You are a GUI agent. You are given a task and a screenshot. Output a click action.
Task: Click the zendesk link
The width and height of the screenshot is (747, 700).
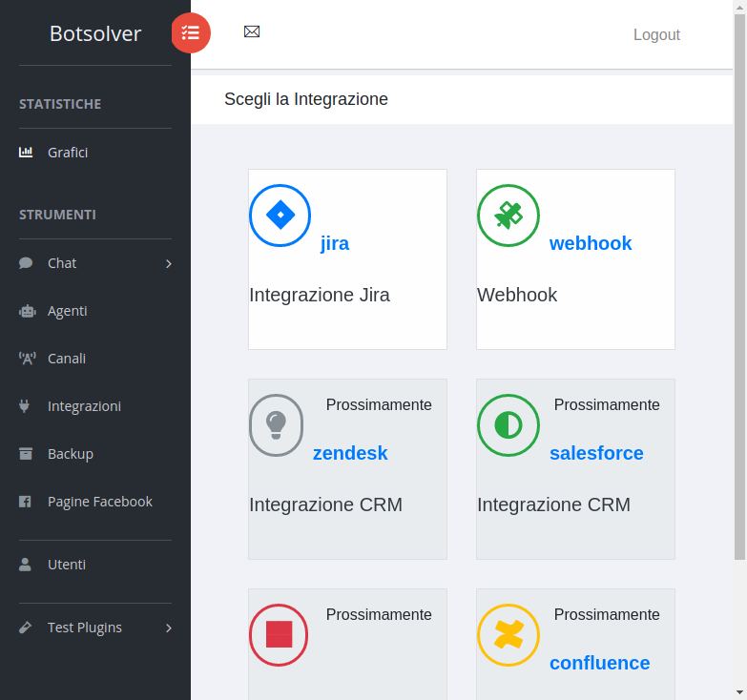click(x=350, y=453)
